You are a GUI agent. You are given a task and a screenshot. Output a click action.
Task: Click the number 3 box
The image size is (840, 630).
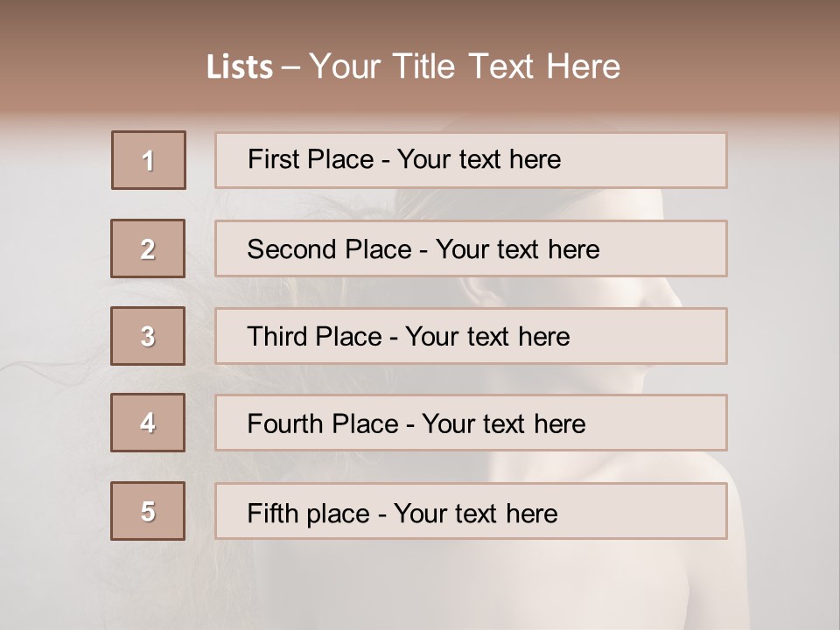tap(148, 336)
